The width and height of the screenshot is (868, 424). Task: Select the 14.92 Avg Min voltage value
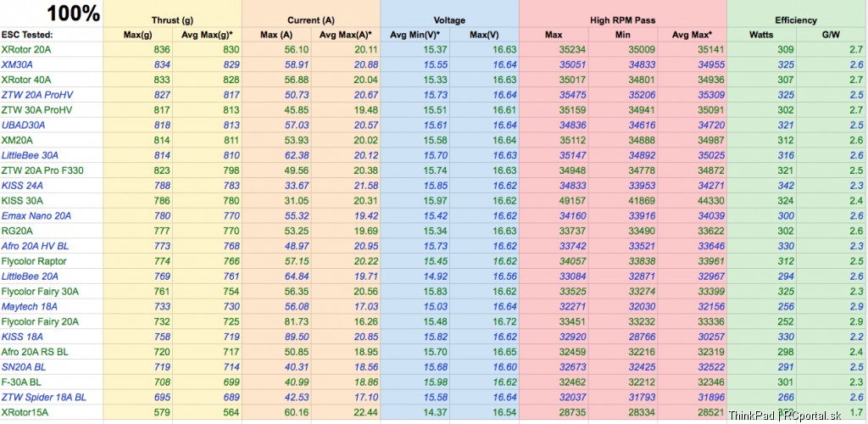coord(435,276)
